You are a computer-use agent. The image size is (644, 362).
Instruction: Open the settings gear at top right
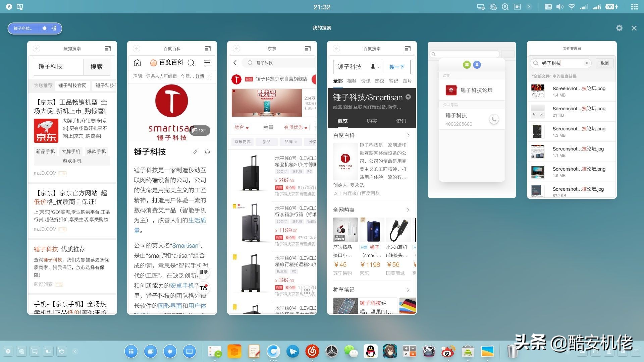coord(619,28)
